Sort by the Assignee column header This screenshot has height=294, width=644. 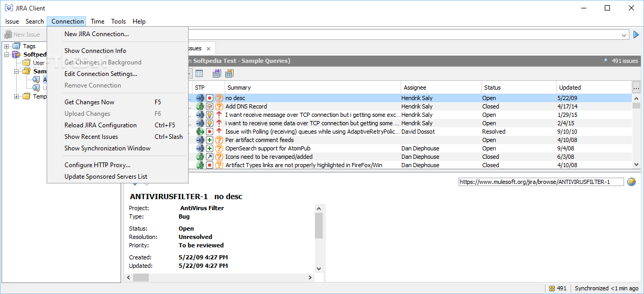[x=441, y=88]
